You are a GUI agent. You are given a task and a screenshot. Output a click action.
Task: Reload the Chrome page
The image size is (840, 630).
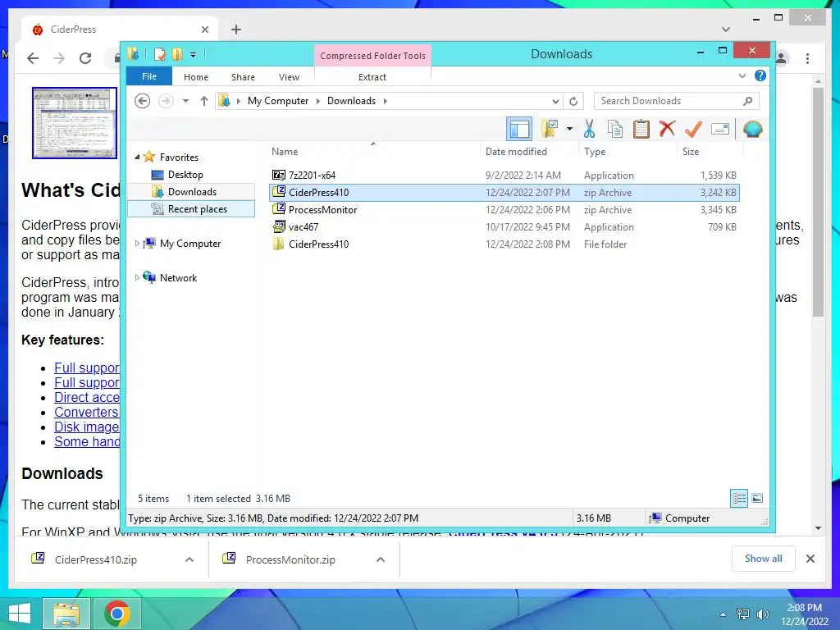[85, 58]
